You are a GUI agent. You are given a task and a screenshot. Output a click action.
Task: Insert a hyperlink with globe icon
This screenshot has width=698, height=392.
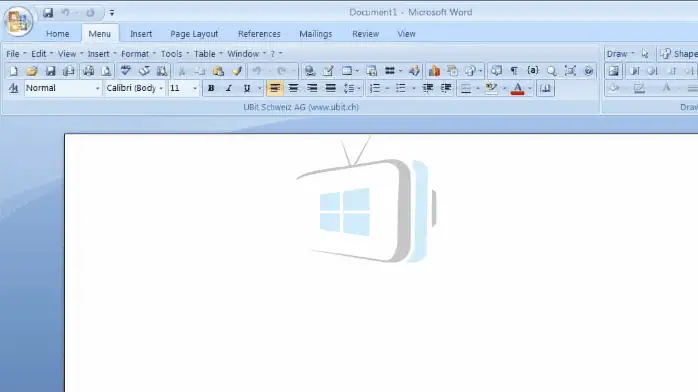309,71
